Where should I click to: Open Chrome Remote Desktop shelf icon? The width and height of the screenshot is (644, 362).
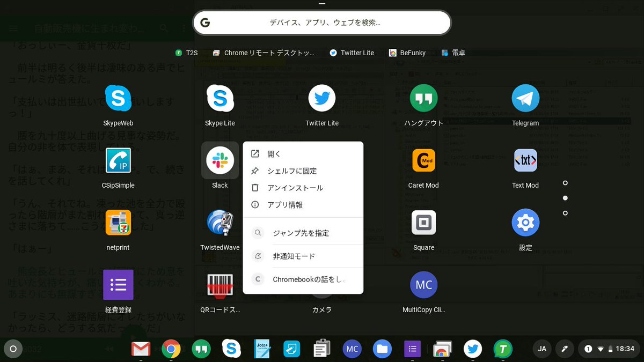click(443, 349)
